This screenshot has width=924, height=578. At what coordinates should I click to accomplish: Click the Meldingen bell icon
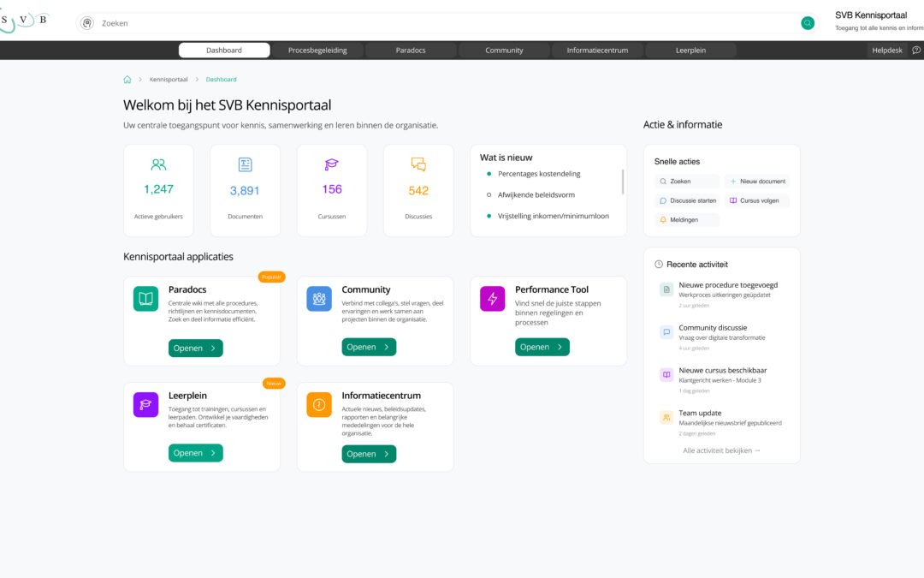(x=662, y=220)
